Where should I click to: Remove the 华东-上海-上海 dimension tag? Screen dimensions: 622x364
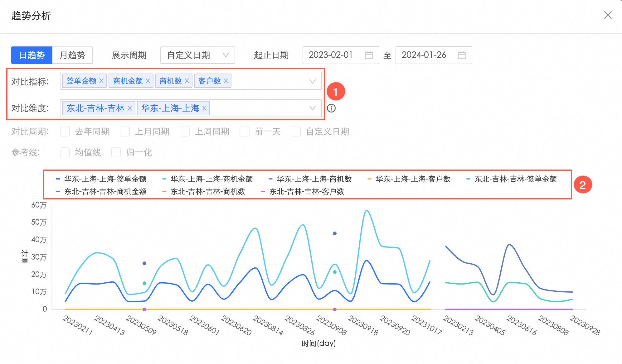coord(204,108)
